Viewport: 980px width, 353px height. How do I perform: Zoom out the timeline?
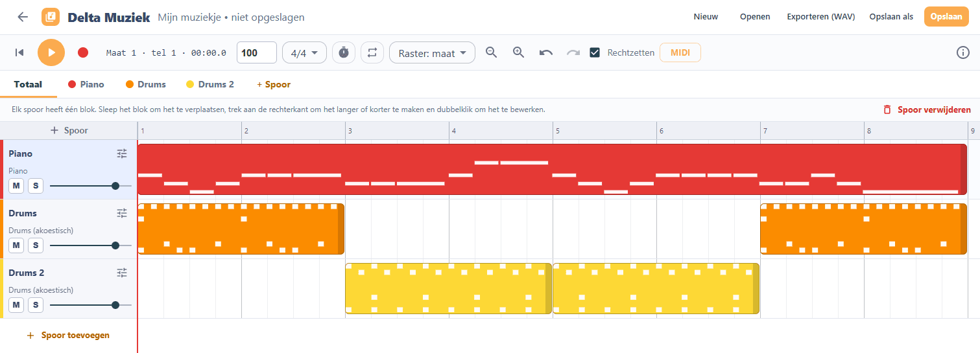(492, 52)
